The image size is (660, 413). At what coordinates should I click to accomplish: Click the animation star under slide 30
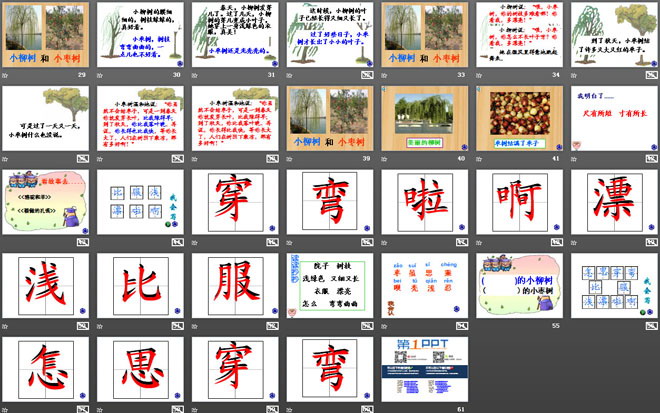coord(100,76)
